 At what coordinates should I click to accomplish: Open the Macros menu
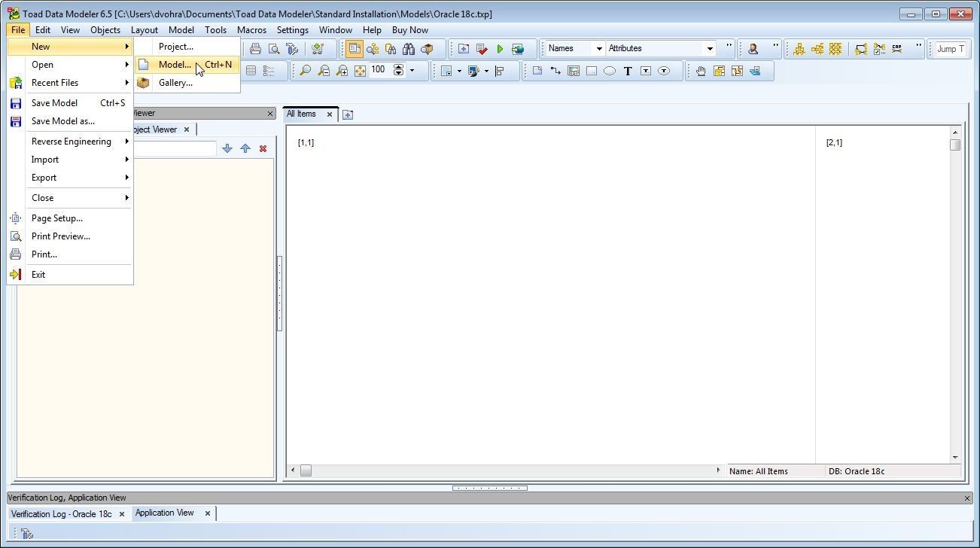251,30
